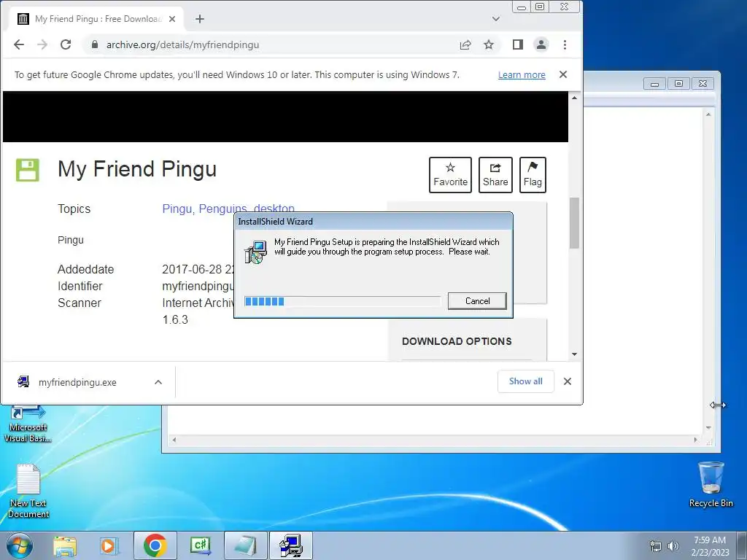Expand the myfriendpingu.exe download options chevron
Viewport: 747px width, 560px height.
[x=158, y=382]
